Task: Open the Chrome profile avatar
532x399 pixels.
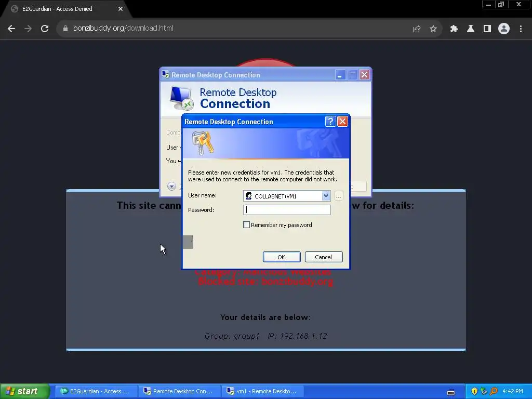Action: click(x=504, y=29)
